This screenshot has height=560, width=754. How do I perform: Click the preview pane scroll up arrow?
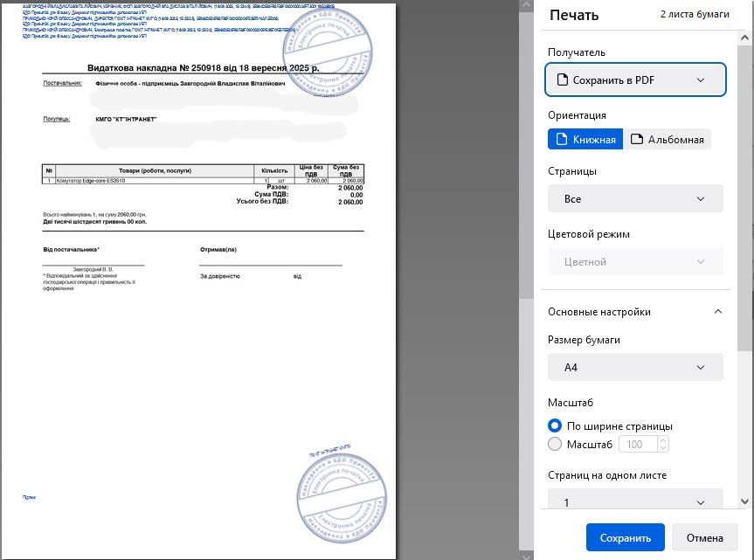click(526, 5)
